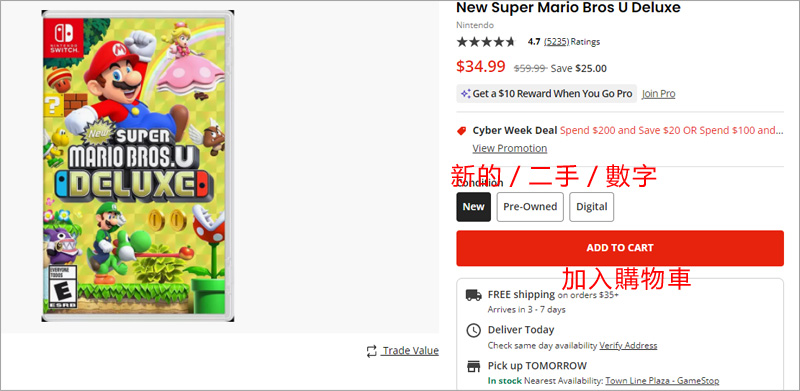Click the red price tag Cyber Week icon
The height and width of the screenshot is (391, 800).
[462, 131]
